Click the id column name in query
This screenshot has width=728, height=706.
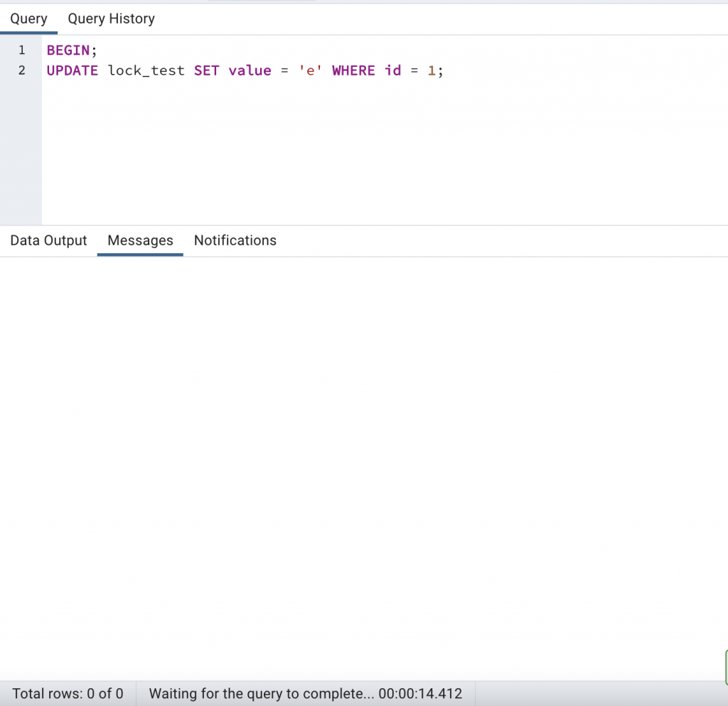(392, 70)
